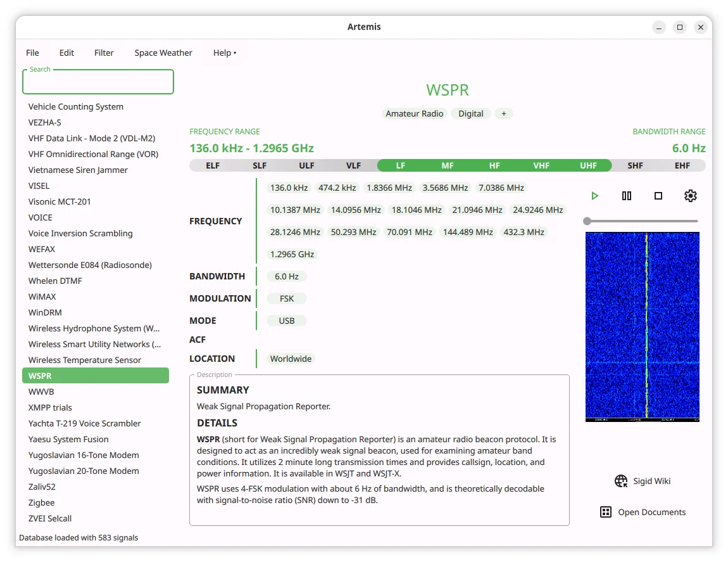The image size is (728, 562).
Task: Pause the audio sample playback
Action: pyautogui.click(x=626, y=196)
